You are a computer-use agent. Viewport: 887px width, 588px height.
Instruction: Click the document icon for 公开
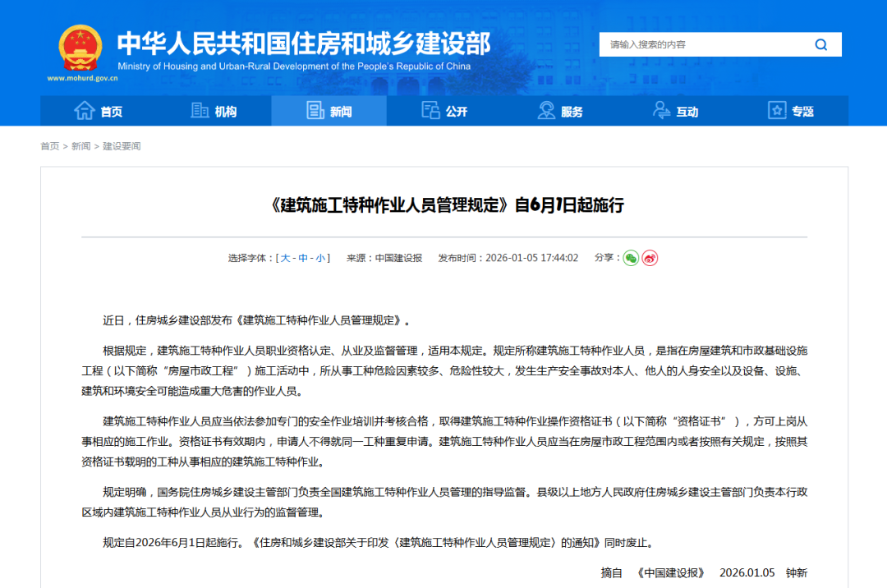coord(430,110)
